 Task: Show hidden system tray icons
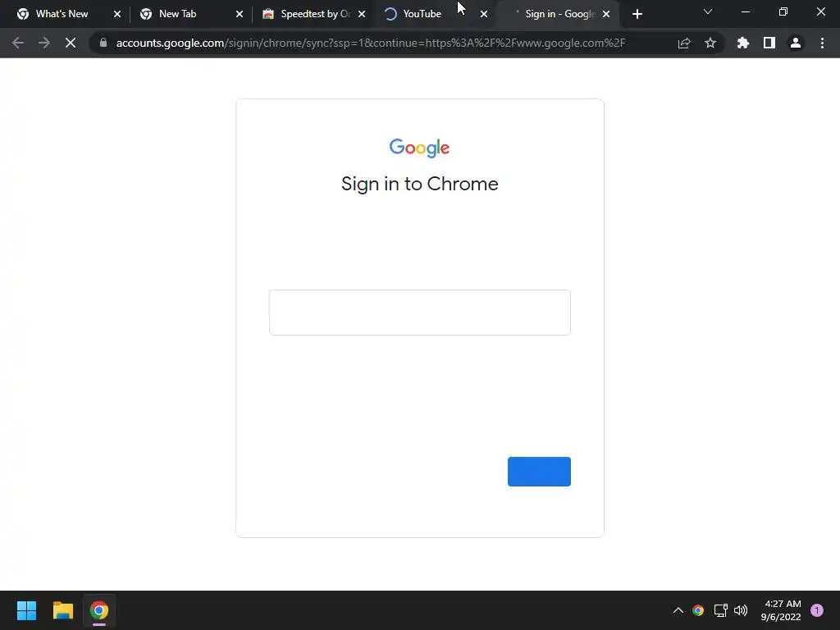[678, 610]
